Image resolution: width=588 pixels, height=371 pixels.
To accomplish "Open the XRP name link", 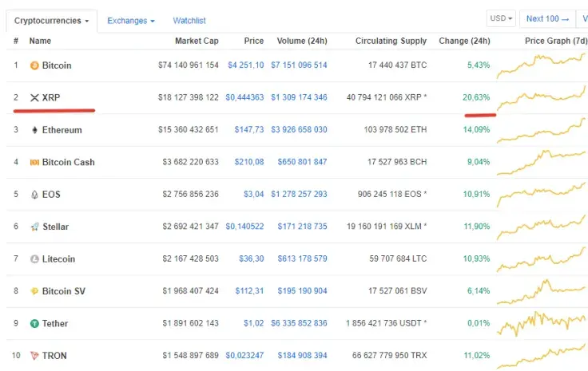I will point(51,97).
